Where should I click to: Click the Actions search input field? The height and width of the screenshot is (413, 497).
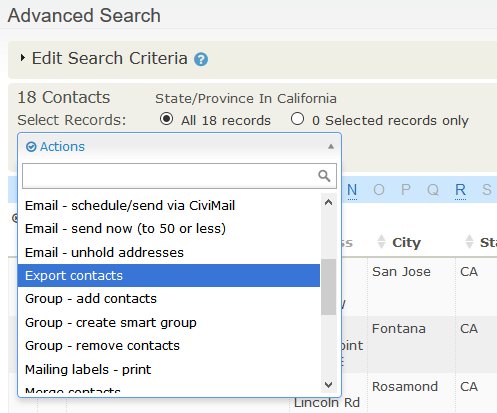point(179,176)
